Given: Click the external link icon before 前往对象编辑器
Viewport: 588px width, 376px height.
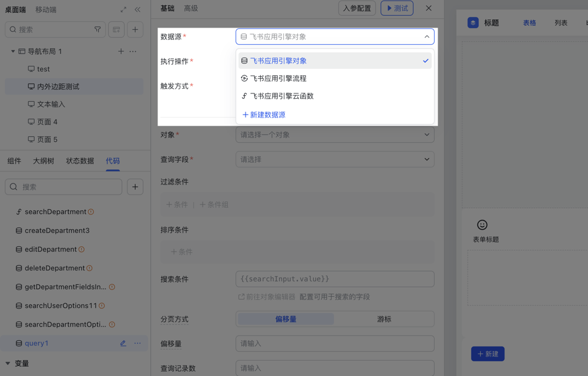Looking at the screenshot, I should point(241,297).
